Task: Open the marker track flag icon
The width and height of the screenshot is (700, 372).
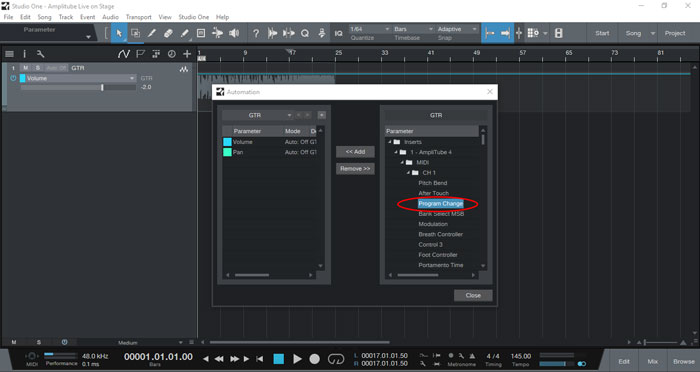Action: click(x=141, y=54)
